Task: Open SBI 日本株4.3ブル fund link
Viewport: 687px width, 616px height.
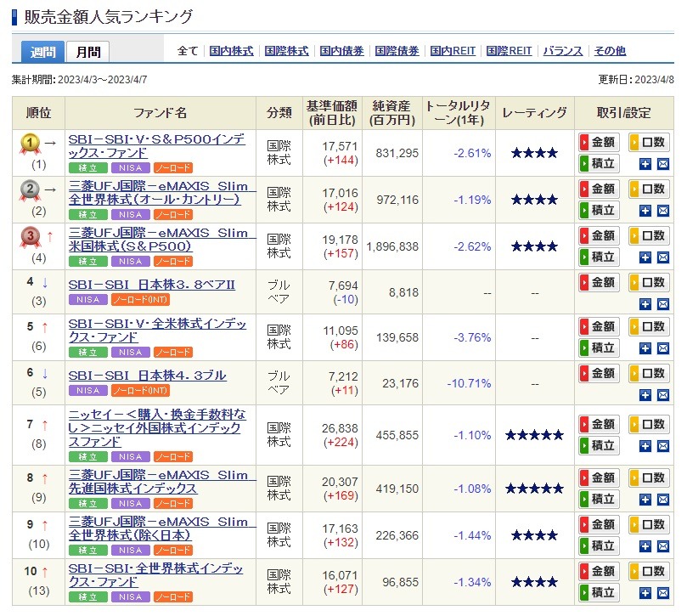Action: tap(147, 376)
